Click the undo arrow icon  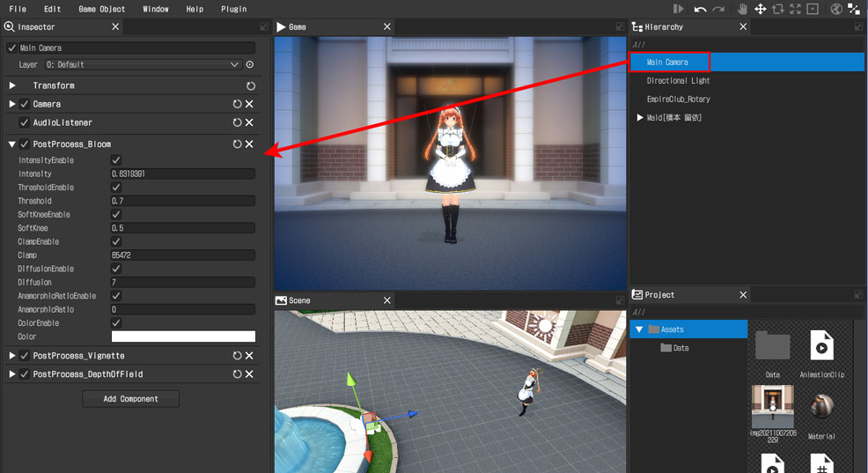pos(700,9)
